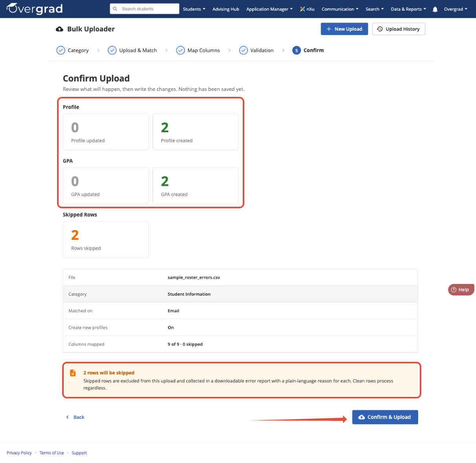476x463 pixels.
Task: Open the Support link
Action: [79, 453]
